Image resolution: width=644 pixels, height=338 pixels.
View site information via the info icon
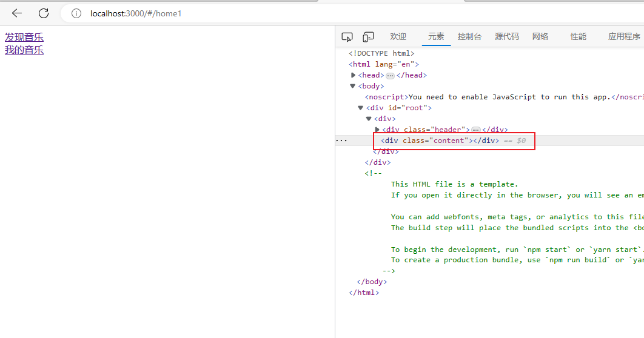pyautogui.click(x=76, y=13)
